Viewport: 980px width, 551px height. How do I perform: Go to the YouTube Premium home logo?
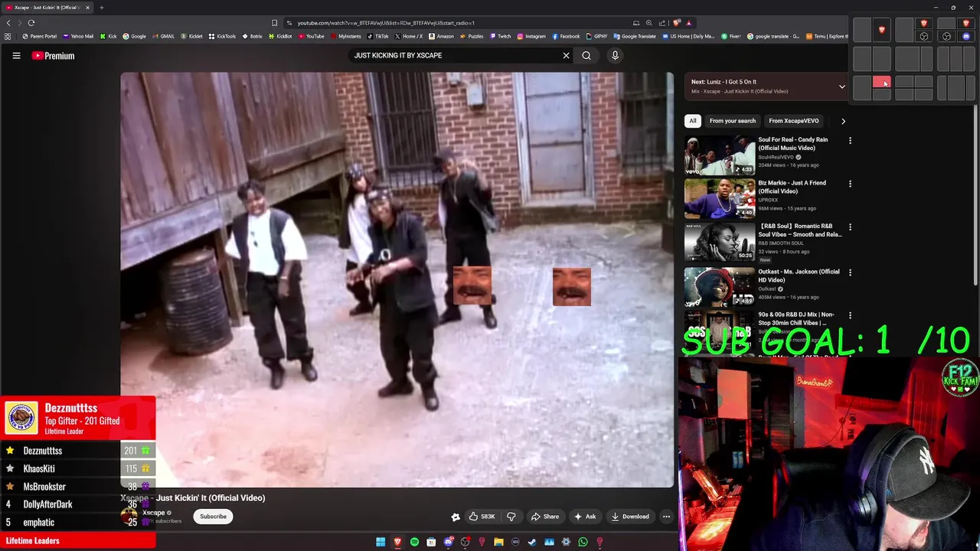click(53, 55)
